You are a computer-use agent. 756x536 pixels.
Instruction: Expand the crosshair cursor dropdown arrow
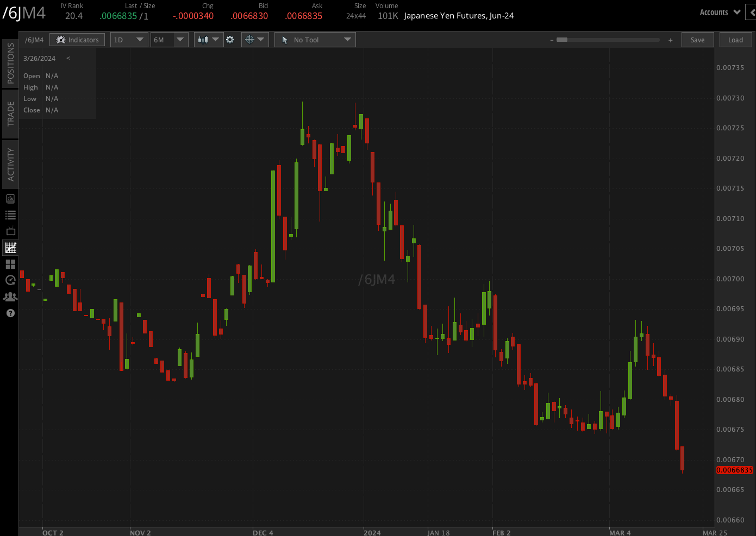click(261, 40)
